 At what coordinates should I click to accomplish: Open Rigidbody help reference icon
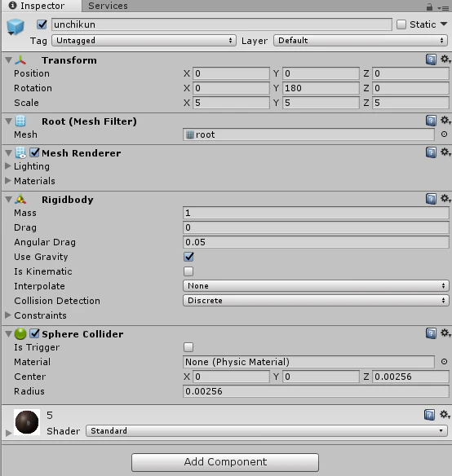pyautogui.click(x=431, y=199)
